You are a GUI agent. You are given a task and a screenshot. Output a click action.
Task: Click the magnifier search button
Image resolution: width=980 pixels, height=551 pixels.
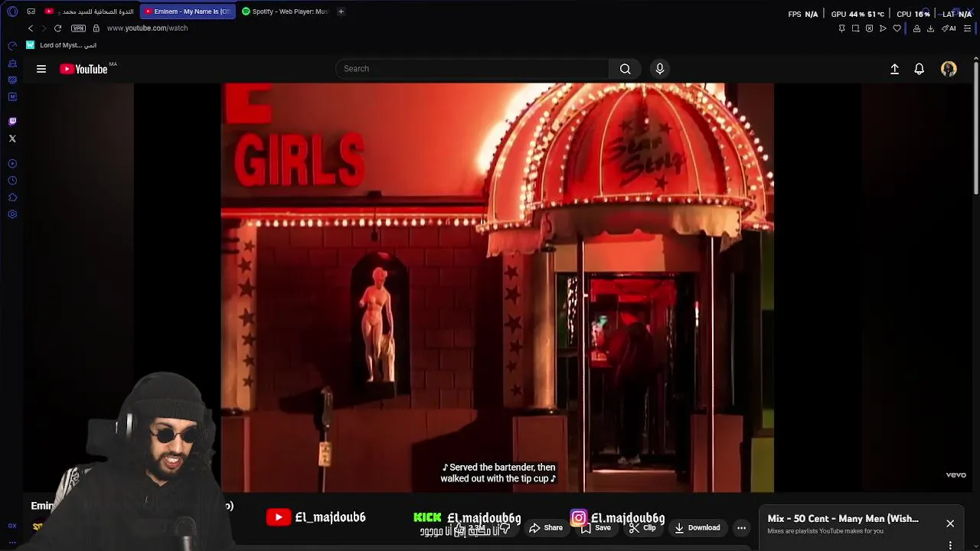coord(626,69)
